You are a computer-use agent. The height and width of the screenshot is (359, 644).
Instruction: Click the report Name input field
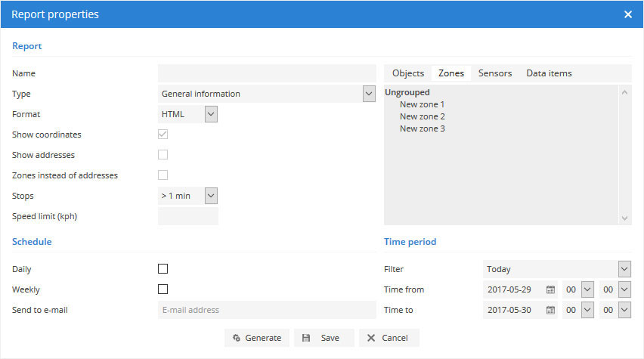tap(266, 73)
